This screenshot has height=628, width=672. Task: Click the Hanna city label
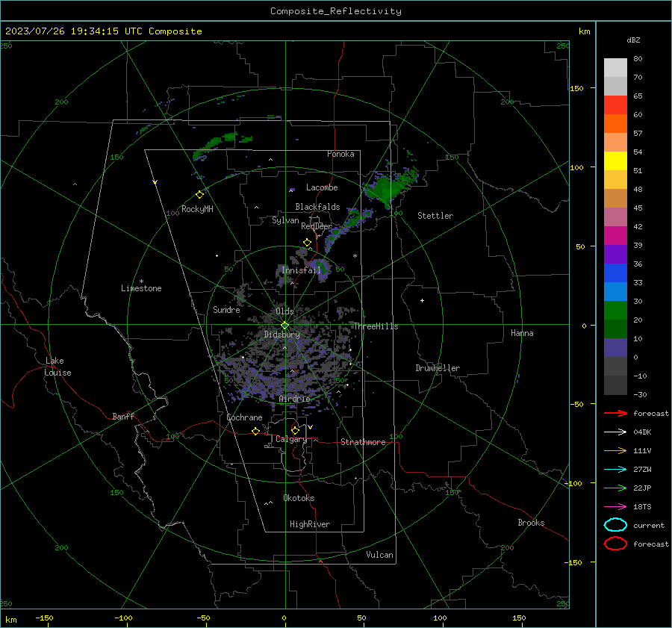522,333
